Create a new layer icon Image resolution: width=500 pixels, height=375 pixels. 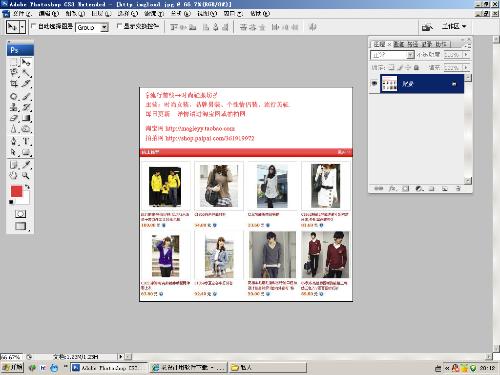tap(445, 189)
